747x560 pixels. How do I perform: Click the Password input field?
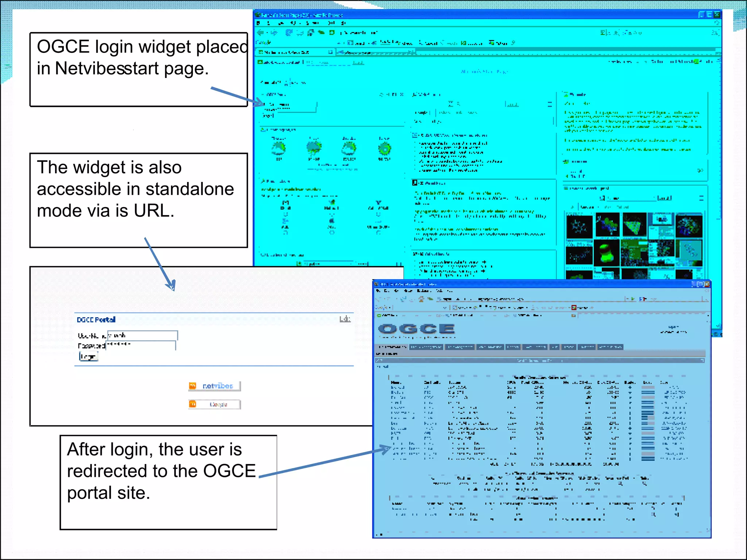coord(140,345)
